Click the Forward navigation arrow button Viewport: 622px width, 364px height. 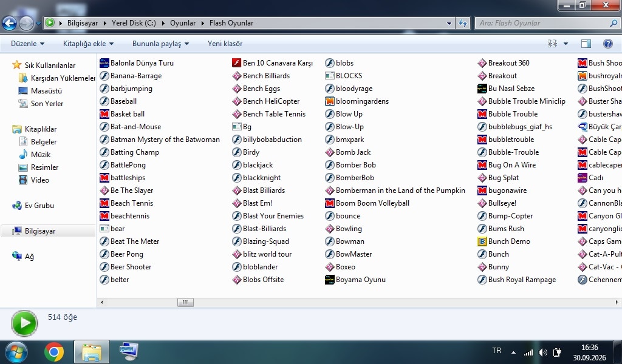tap(26, 24)
